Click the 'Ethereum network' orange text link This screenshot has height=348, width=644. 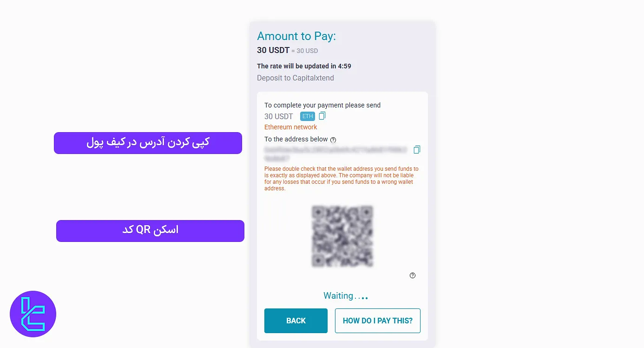coord(290,127)
